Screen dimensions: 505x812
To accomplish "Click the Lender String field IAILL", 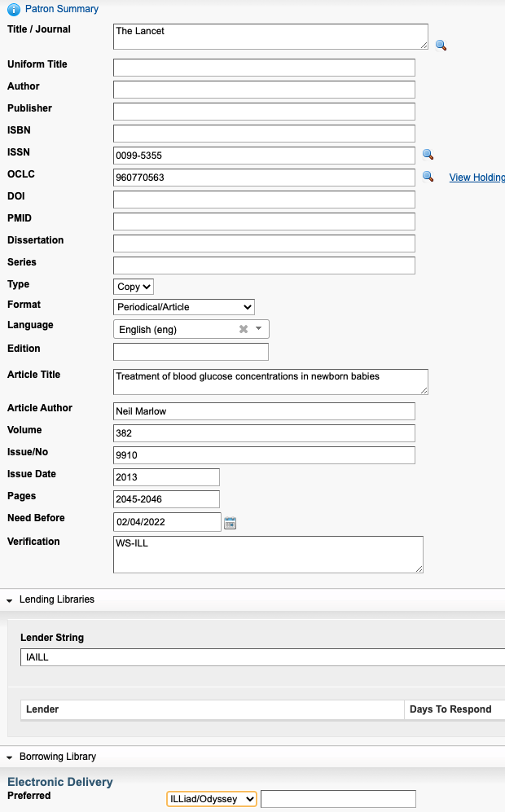I will coord(262,657).
